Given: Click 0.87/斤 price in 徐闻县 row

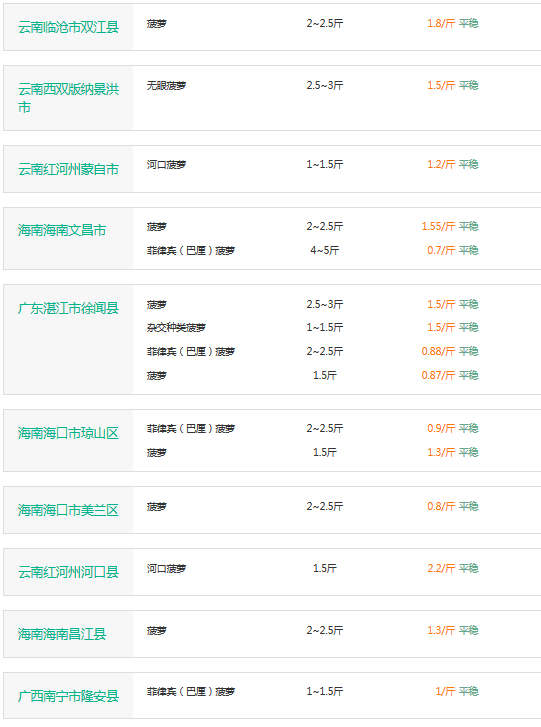Looking at the screenshot, I should [438, 375].
